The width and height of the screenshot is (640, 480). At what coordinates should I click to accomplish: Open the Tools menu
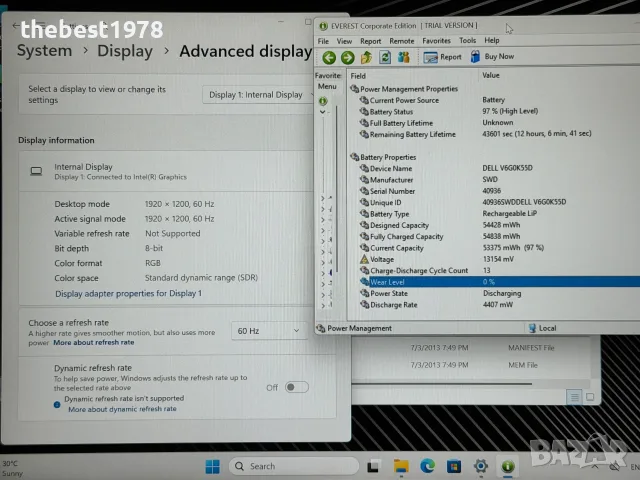pos(467,40)
